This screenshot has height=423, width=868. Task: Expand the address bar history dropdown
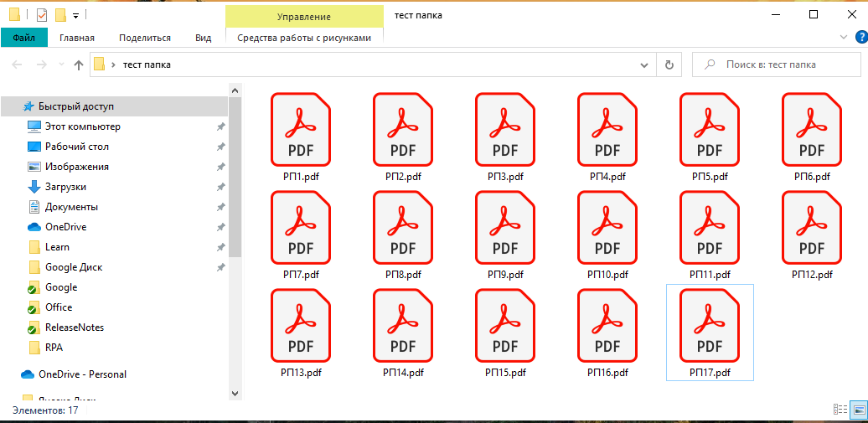[x=644, y=64]
